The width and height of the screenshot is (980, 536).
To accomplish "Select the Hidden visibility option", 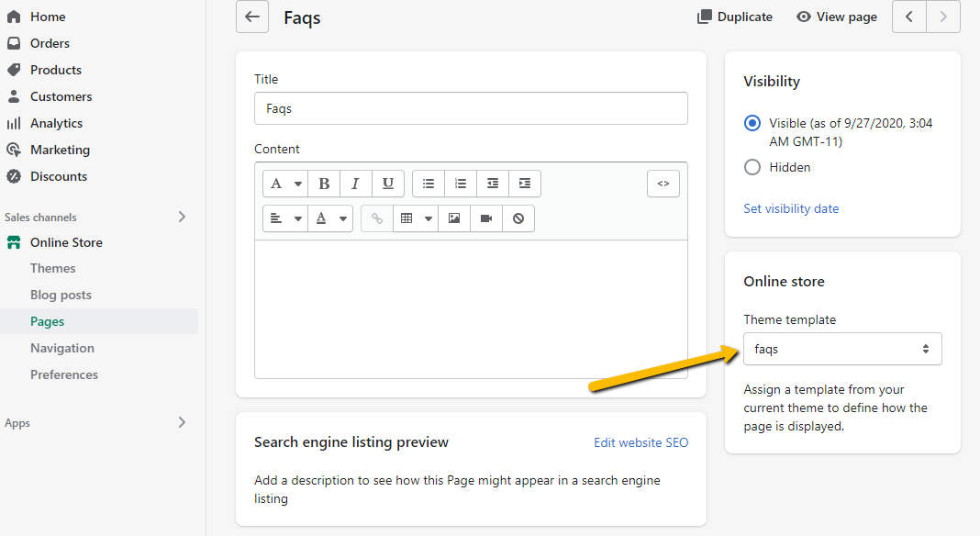I will (752, 167).
